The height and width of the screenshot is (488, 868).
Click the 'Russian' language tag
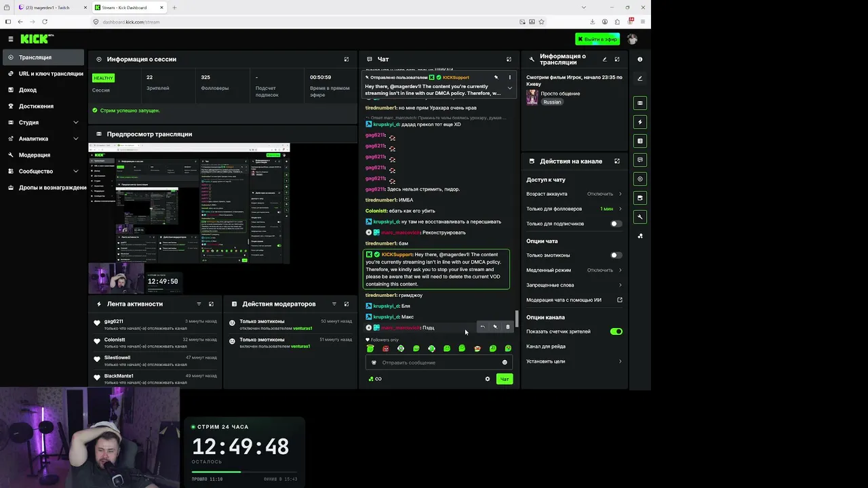[x=552, y=102]
